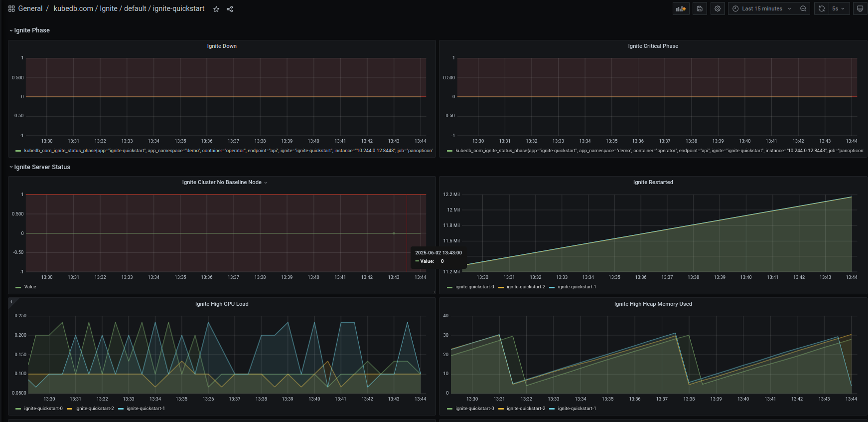Click the Add panel icon
The image size is (868, 422).
pyautogui.click(x=681, y=8)
